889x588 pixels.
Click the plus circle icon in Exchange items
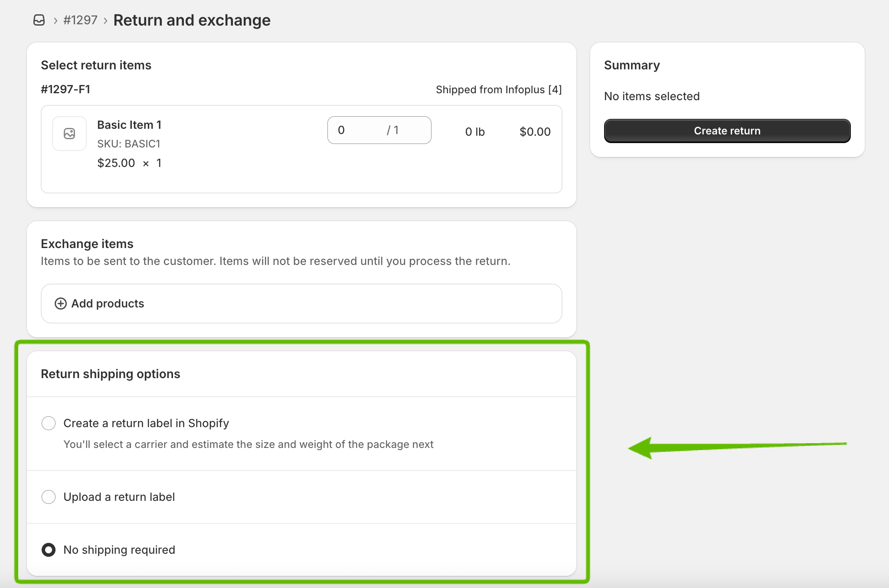(x=61, y=304)
